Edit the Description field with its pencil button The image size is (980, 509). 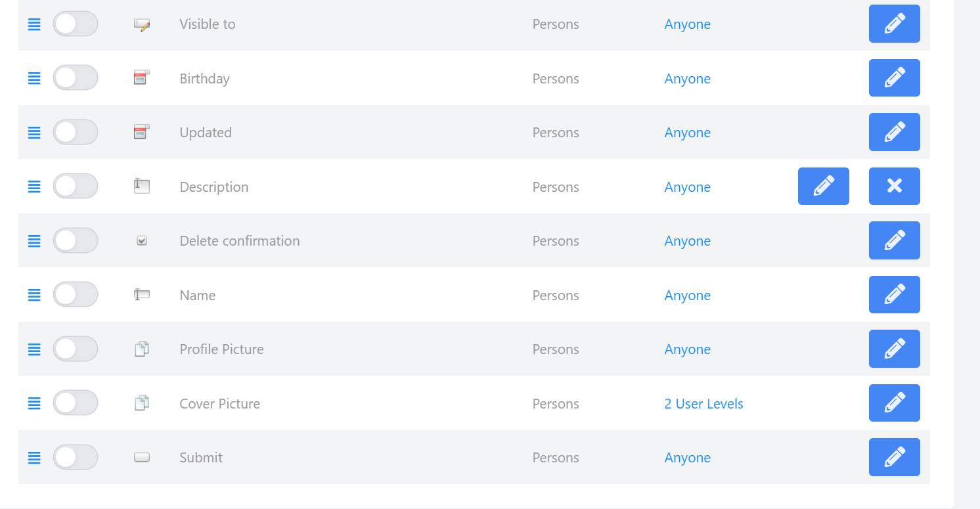point(823,187)
